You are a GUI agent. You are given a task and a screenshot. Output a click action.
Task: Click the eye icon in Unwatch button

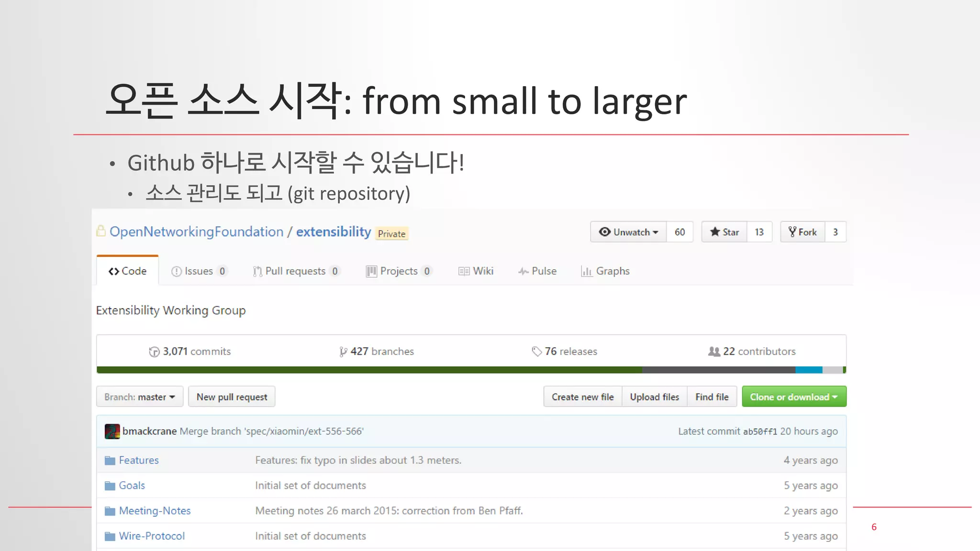604,232
